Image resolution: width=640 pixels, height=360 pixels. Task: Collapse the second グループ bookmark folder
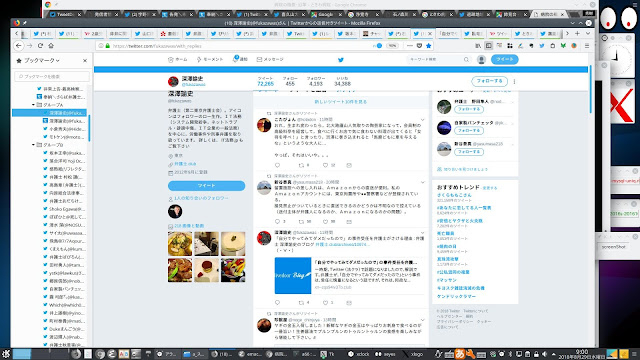(x=33, y=145)
